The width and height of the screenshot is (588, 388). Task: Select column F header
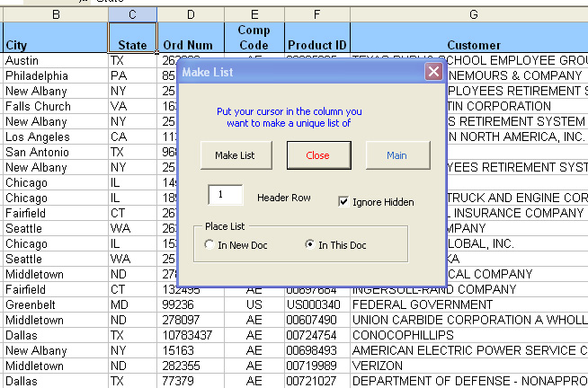pyautogui.click(x=316, y=14)
